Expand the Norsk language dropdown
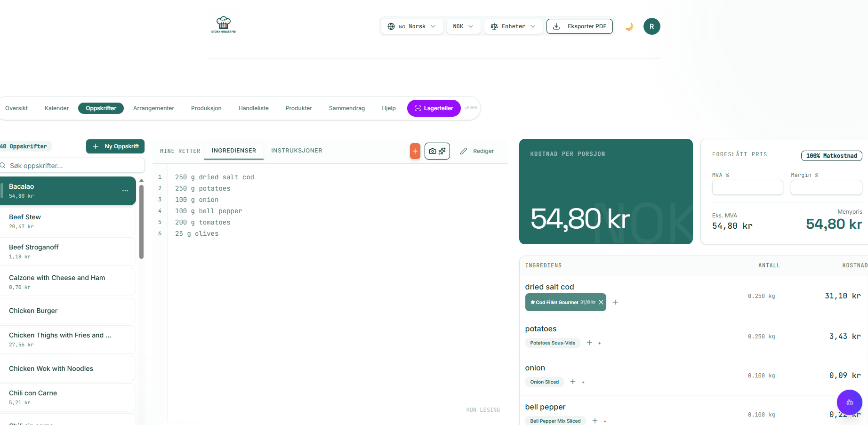Viewport: 868px width, 425px height. coord(411,26)
